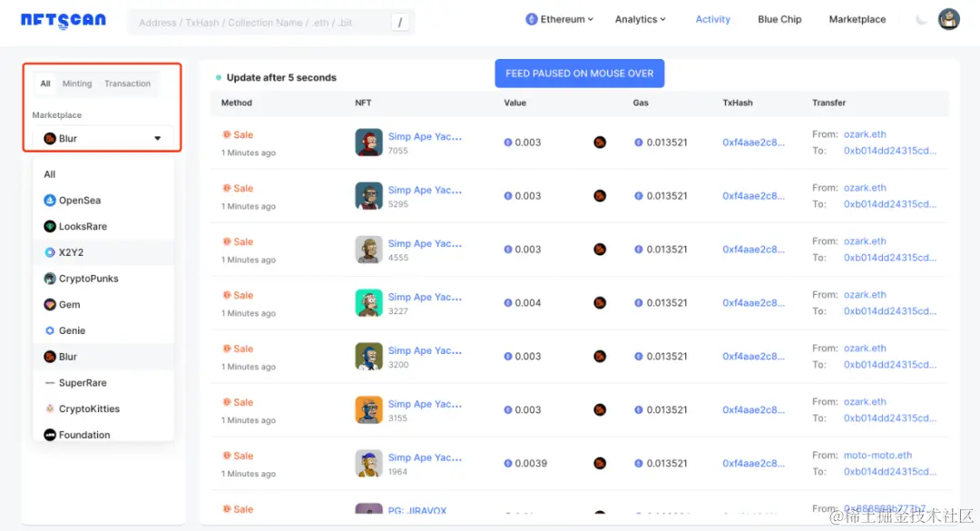Click Blur marketplace icon in row 4555

tap(600, 250)
